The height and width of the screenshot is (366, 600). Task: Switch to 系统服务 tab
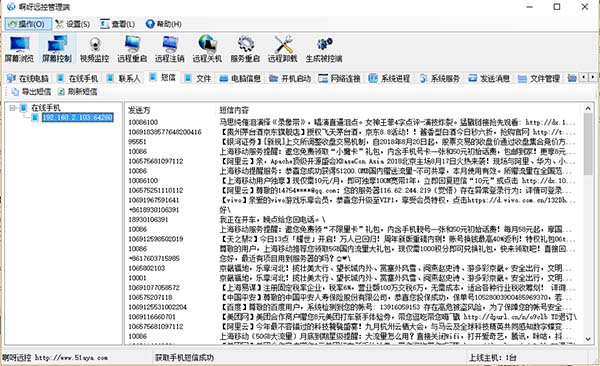(x=439, y=78)
